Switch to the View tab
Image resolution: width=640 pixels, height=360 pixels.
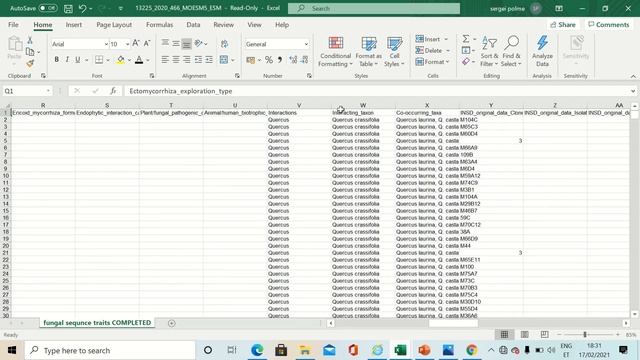tap(254, 24)
